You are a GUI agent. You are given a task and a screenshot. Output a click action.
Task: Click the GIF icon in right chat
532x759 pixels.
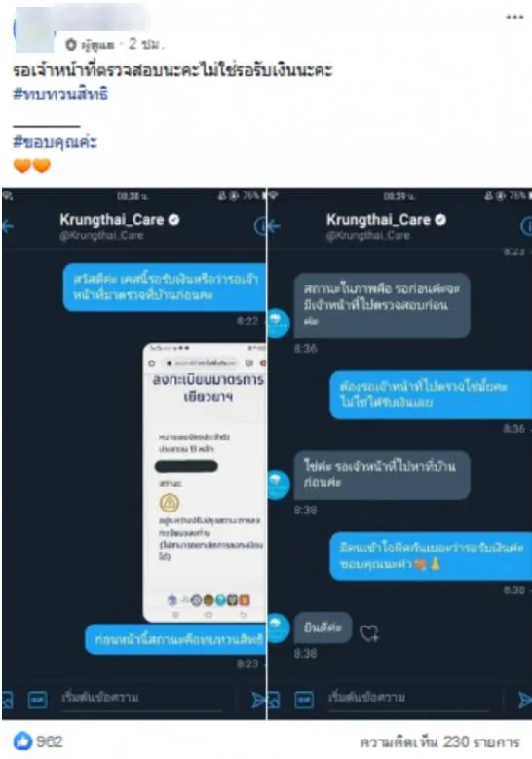coord(304,700)
